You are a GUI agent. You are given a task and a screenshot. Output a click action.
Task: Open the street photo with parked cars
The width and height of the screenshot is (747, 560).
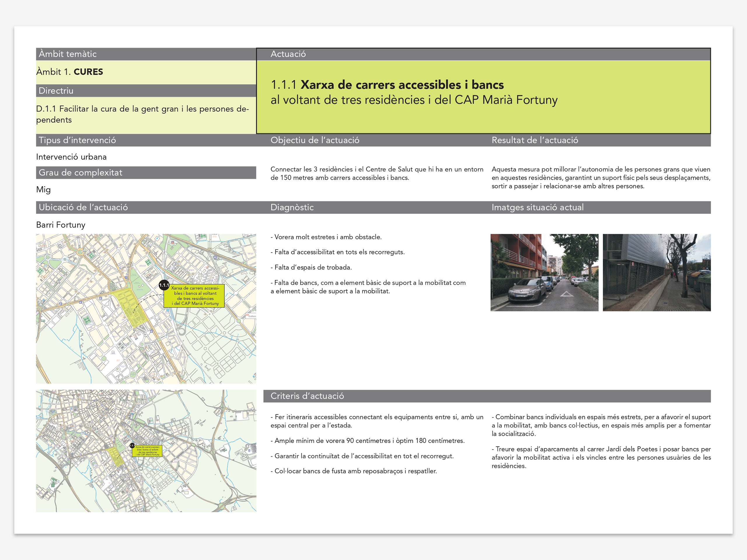[544, 272]
